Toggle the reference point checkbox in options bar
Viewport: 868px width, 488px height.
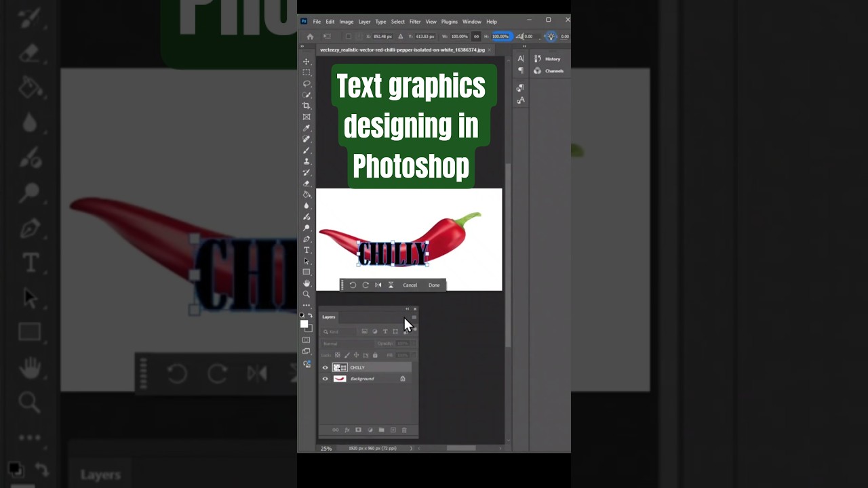349,37
